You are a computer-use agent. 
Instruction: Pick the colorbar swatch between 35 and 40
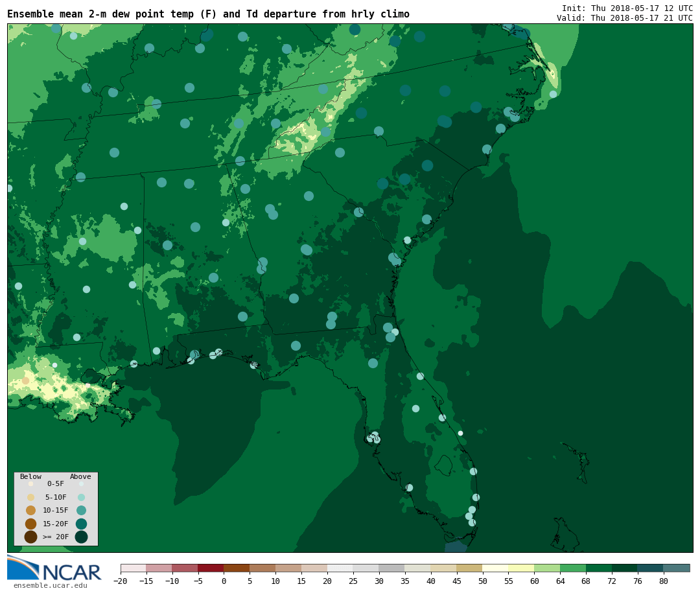point(418,568)
